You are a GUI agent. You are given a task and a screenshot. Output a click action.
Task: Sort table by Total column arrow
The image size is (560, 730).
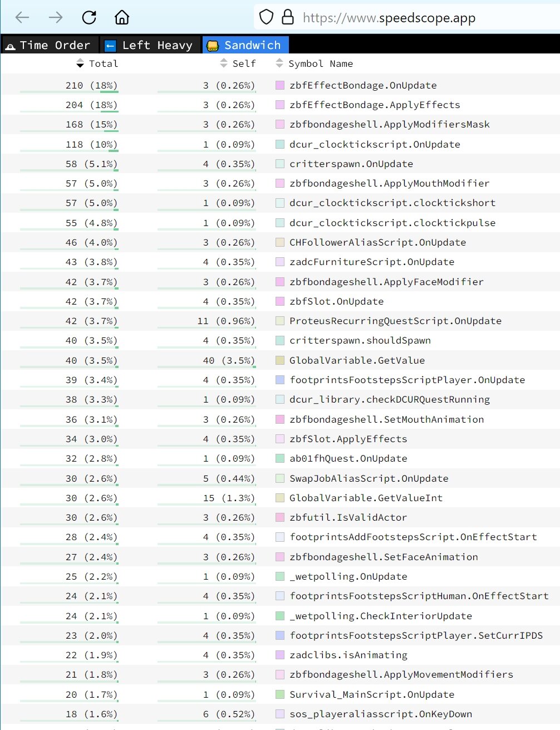click(x=80, y=63)
